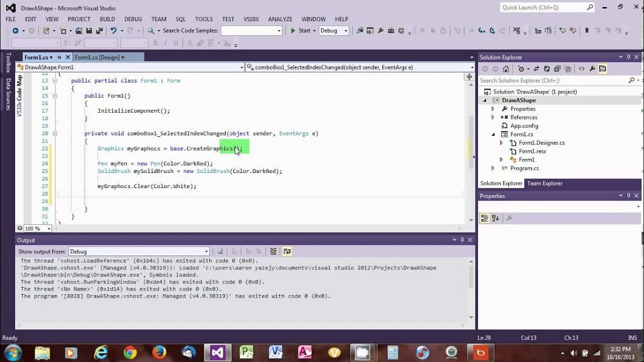
Task: Click the Output window vertical scrollbar
Action: [x=471, y=289]
